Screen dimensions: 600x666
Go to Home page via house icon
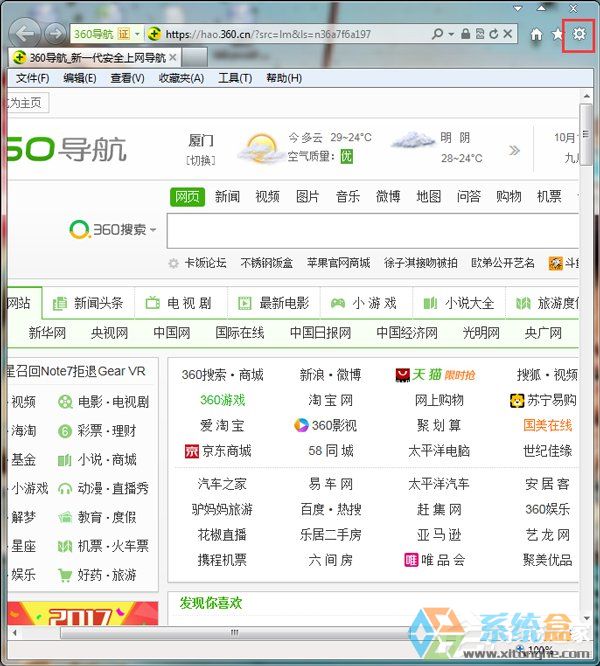tap(536, 34)
